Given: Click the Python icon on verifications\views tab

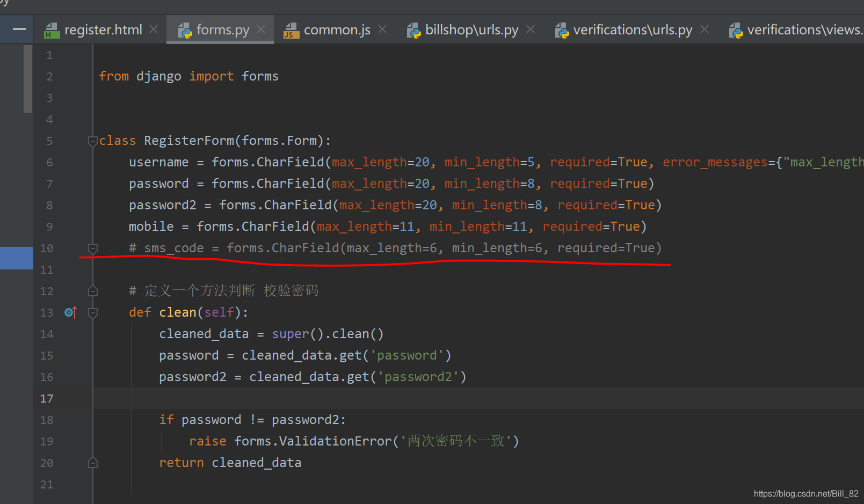Looking at the screenshot, I should (736, 30).
